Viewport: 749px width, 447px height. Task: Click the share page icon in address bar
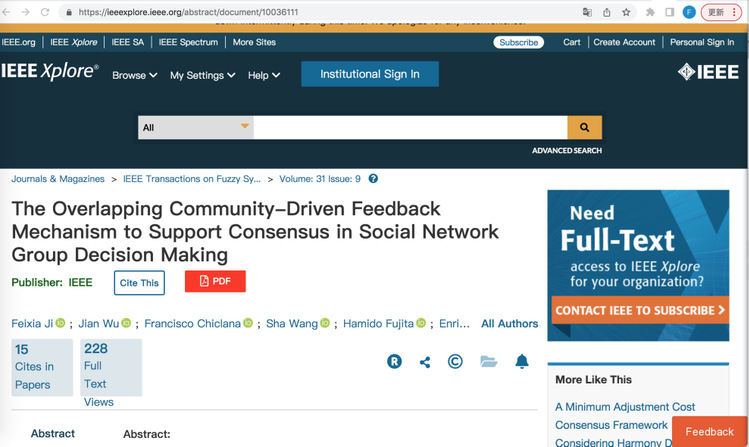click(607, 12)
